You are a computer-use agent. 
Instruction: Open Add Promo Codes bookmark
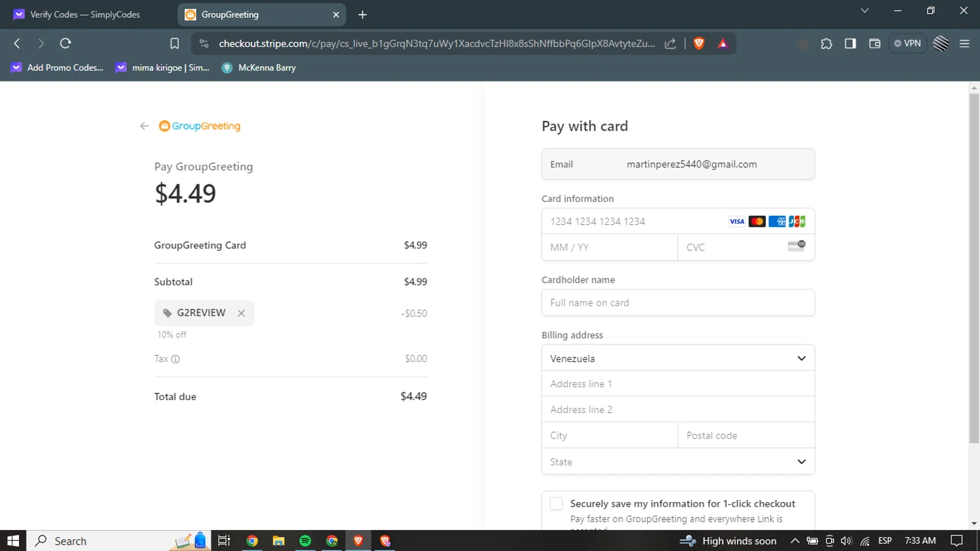[x=57, y=67]
